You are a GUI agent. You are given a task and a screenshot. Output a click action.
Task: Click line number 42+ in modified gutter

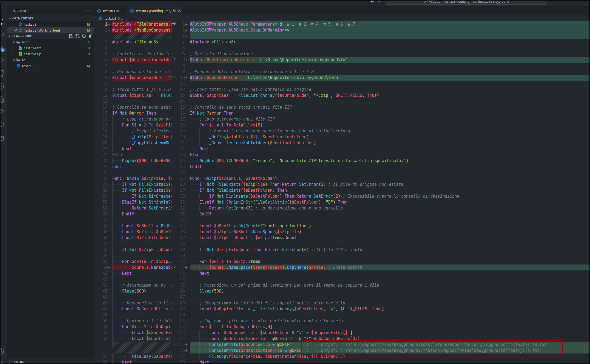click(x=184, y=267)
